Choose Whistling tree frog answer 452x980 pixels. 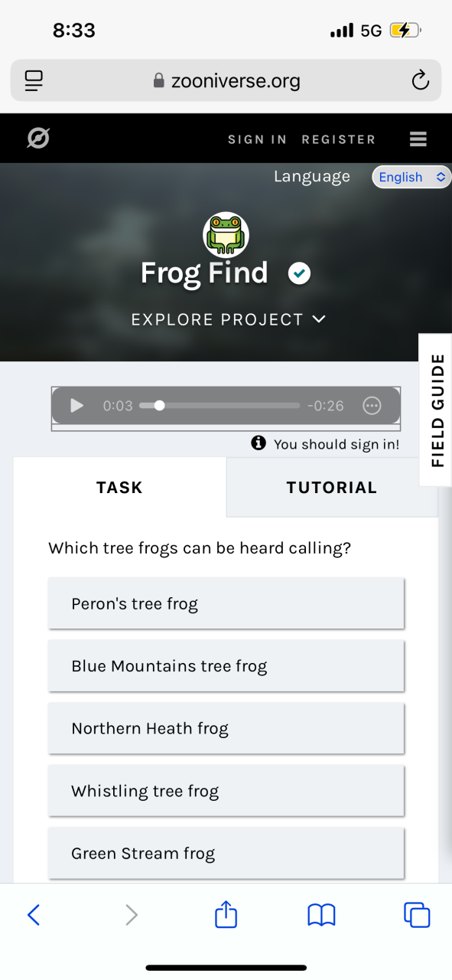[226, 791]
